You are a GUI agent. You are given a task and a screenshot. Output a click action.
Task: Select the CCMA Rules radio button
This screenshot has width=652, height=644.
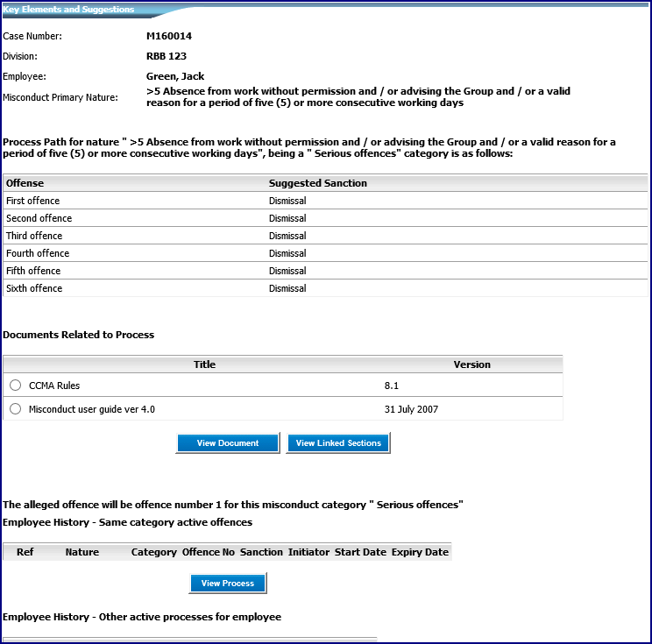tap(16, 386)
